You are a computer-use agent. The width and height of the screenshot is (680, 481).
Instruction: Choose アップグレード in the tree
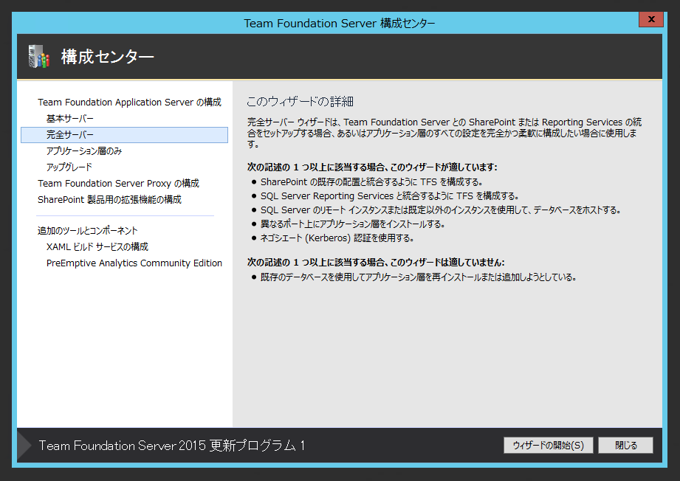tap(69, 167)
